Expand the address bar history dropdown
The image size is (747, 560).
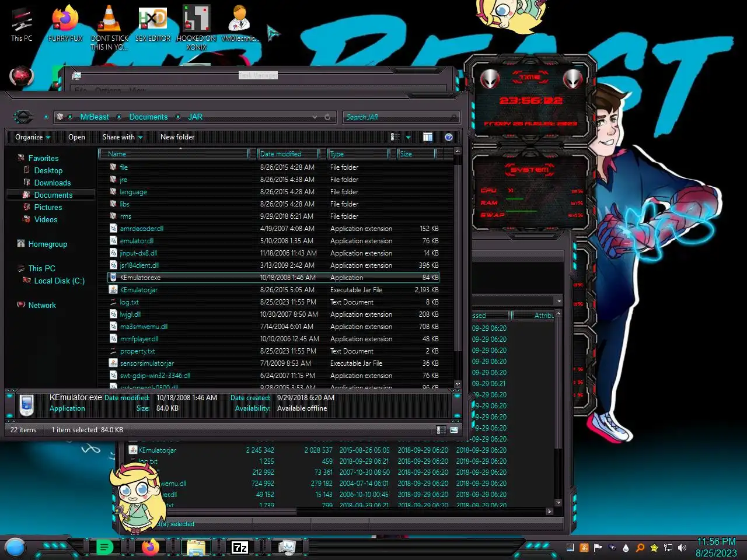315,117
